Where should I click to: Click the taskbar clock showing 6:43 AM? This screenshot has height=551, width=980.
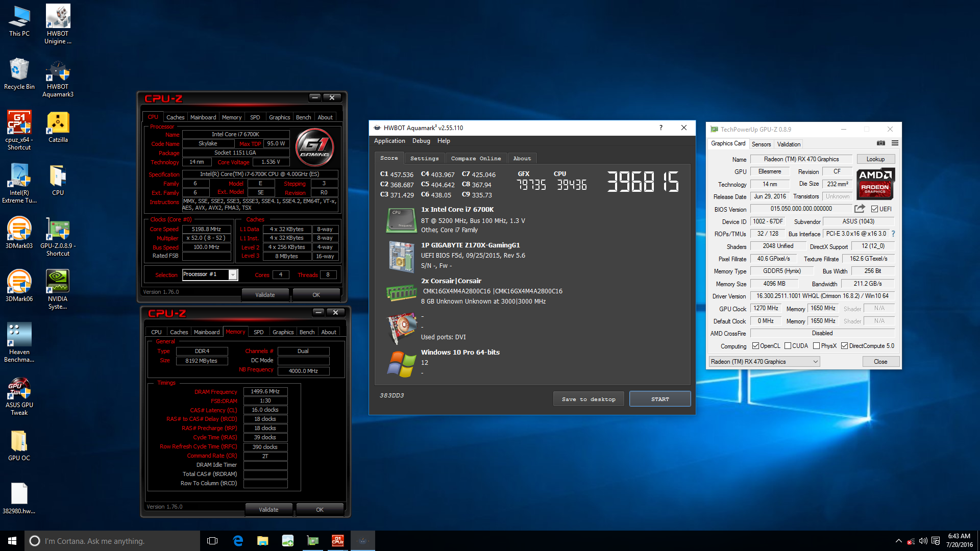[959, 541]
